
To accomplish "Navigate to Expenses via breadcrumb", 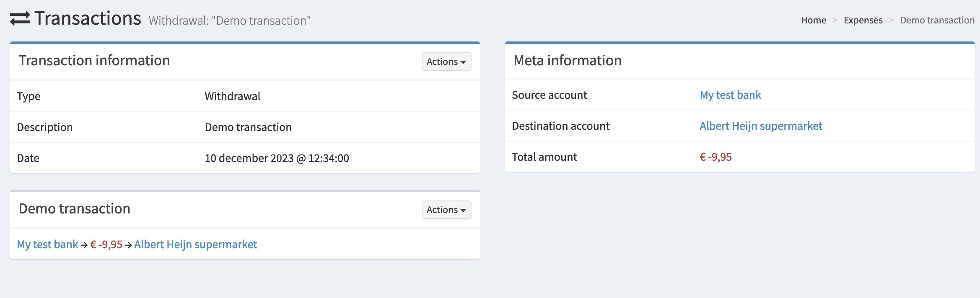I will point(863,20).
